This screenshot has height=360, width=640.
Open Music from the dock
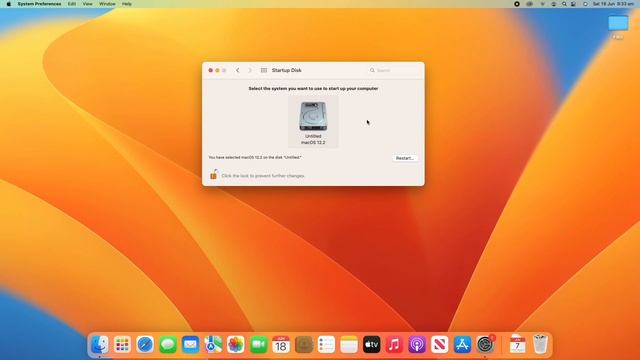394,344
